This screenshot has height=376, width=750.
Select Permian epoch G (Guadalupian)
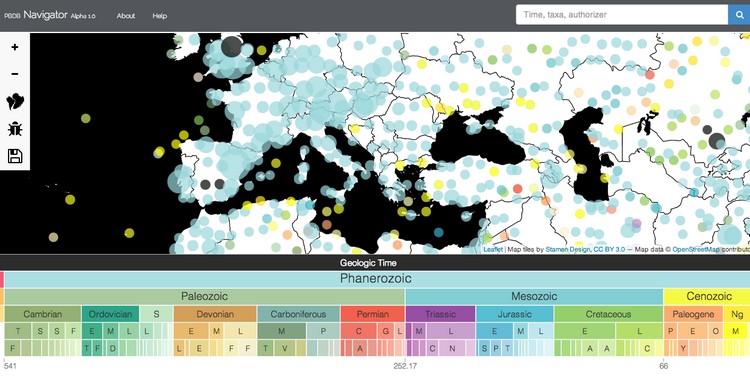(x=386, y=331)
